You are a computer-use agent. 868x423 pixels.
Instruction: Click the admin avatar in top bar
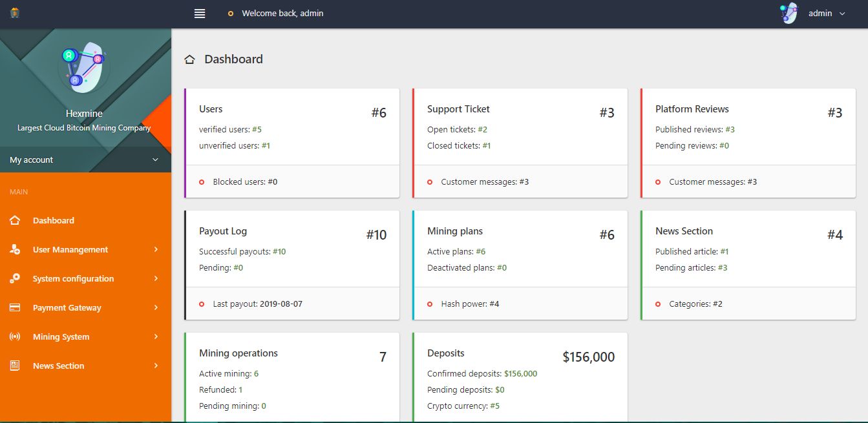coord(789,13)
